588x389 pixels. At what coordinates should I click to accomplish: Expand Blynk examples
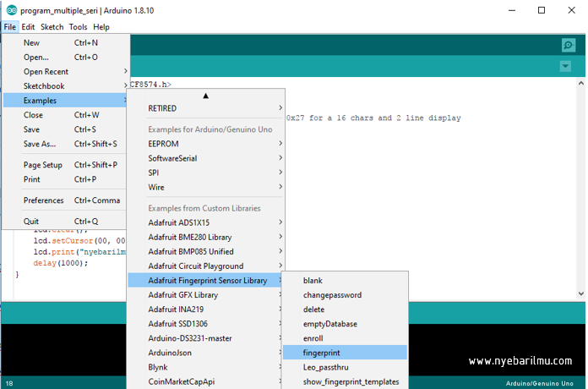click(205, 367)
